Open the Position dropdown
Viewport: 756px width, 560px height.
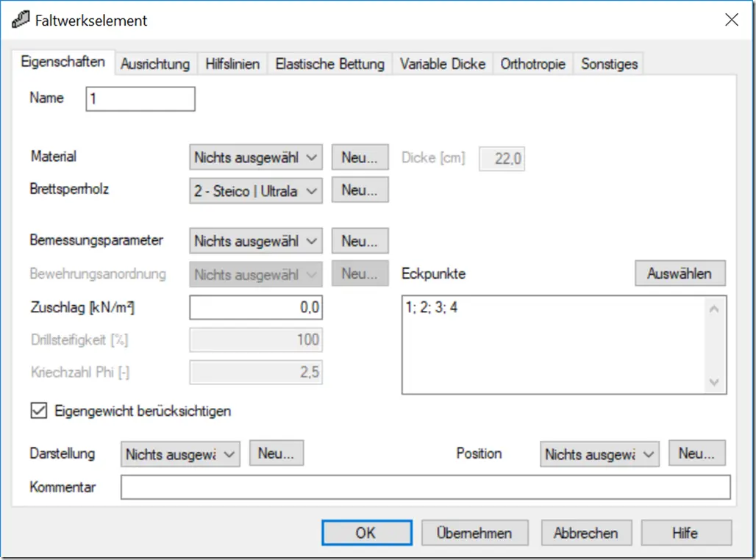click(x=599, y=454)
